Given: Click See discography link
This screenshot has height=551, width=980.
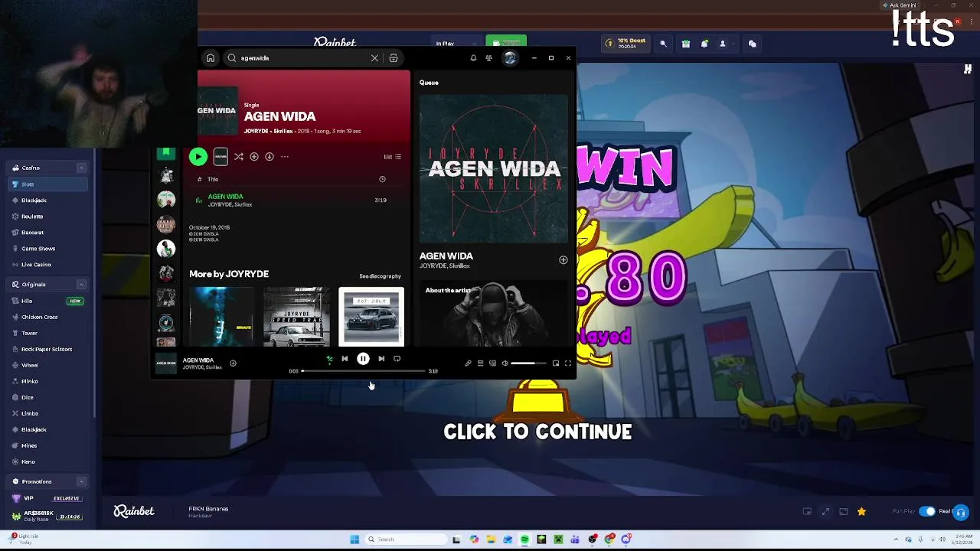Looking at the screenshot, I should pos(380,276).
